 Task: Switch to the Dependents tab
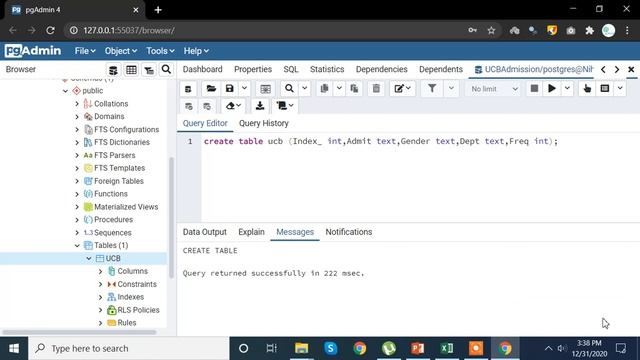click(441, 69)
